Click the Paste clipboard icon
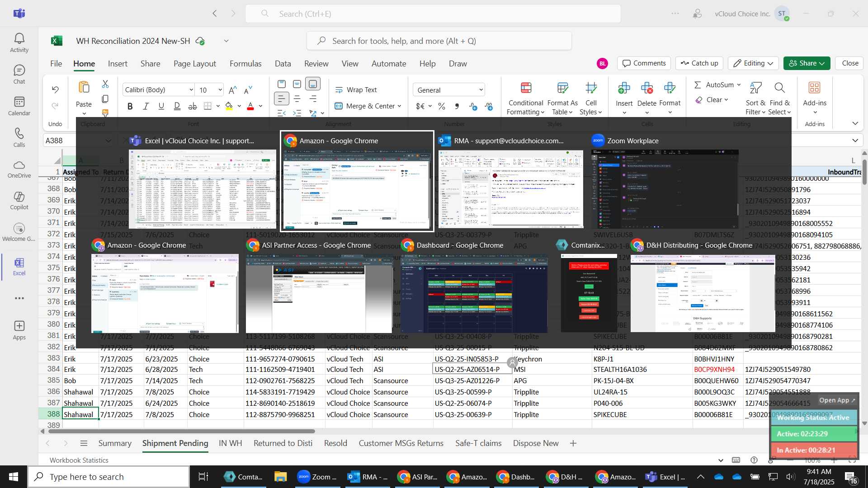 click(84, 87)
